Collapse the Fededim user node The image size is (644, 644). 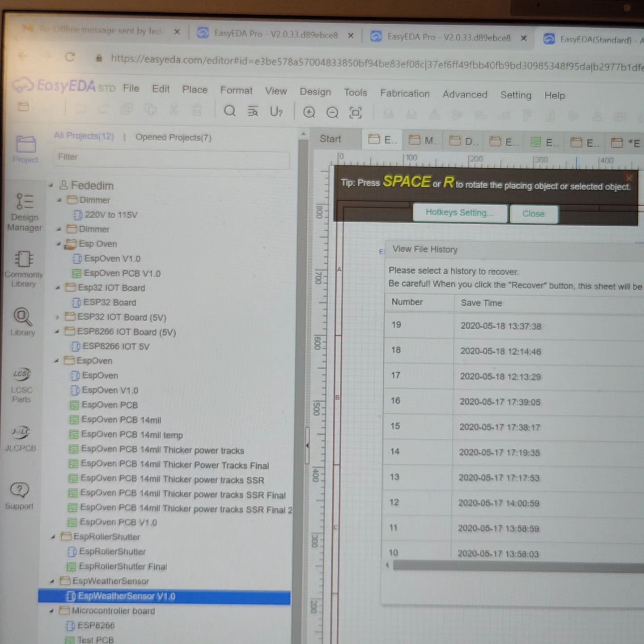tap(51, 185)
